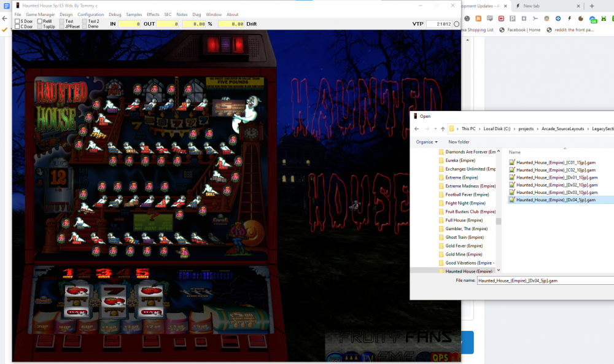Select file Haunted_House_(Empire)_[C02_10jp].gam
Image resolution: width=614 pixels, height=364 pixels.
click(x=552, y=170)
